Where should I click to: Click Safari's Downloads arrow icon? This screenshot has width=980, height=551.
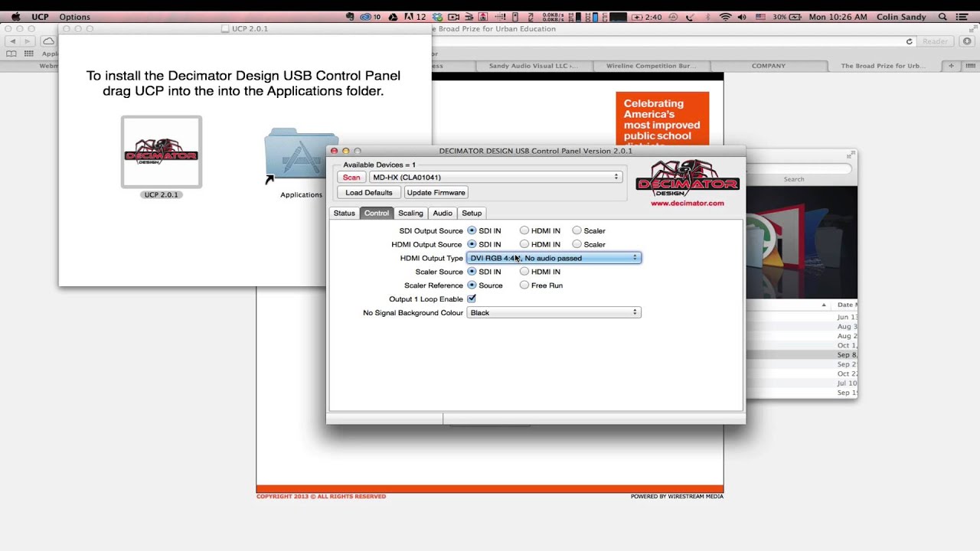(966, 41)
